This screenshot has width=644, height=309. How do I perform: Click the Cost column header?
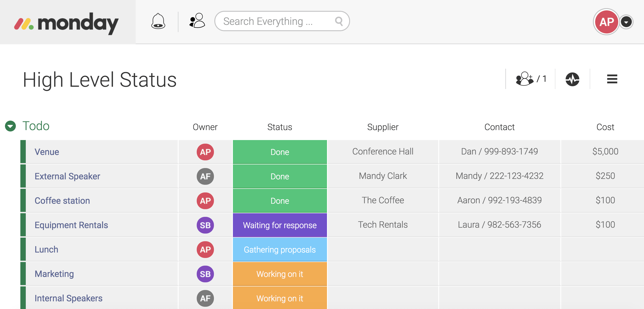605,127
